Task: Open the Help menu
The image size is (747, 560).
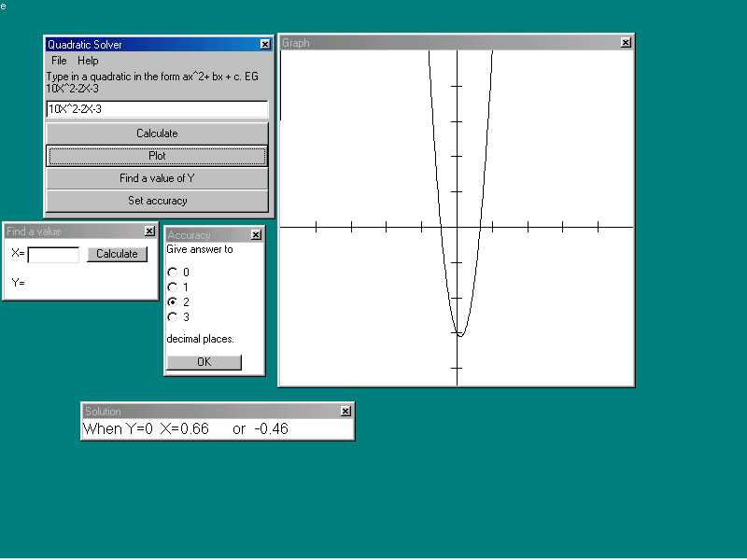Action: (88, 61)
